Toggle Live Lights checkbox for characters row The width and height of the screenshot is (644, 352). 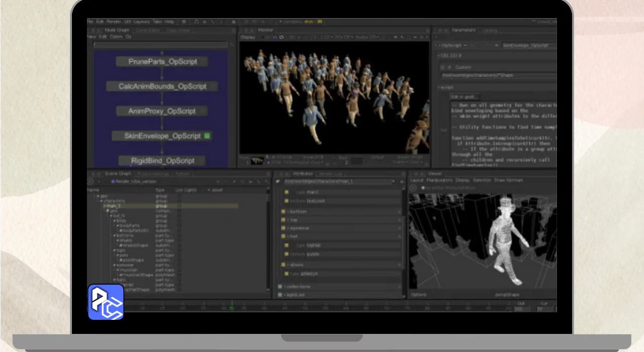click(x=179, y=201)
